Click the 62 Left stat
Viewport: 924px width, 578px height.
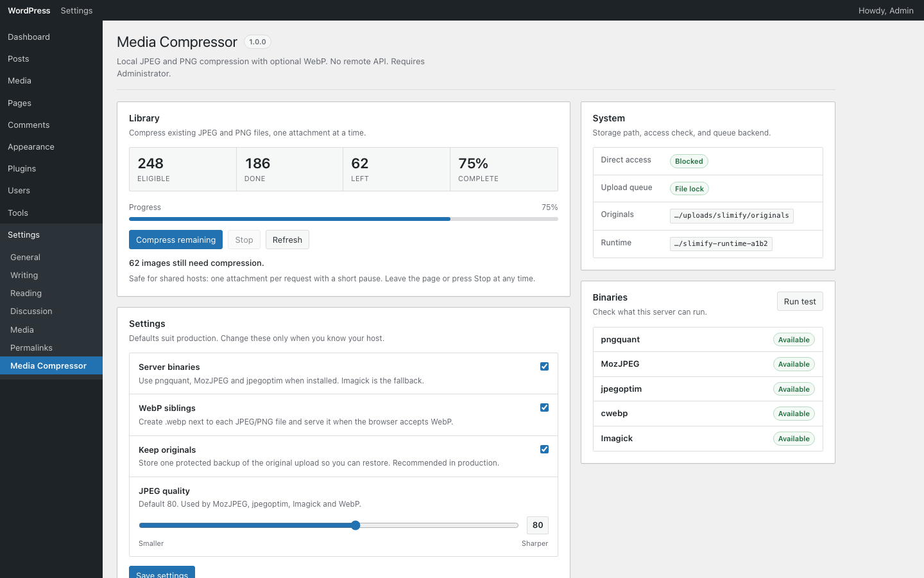point(397,170)
